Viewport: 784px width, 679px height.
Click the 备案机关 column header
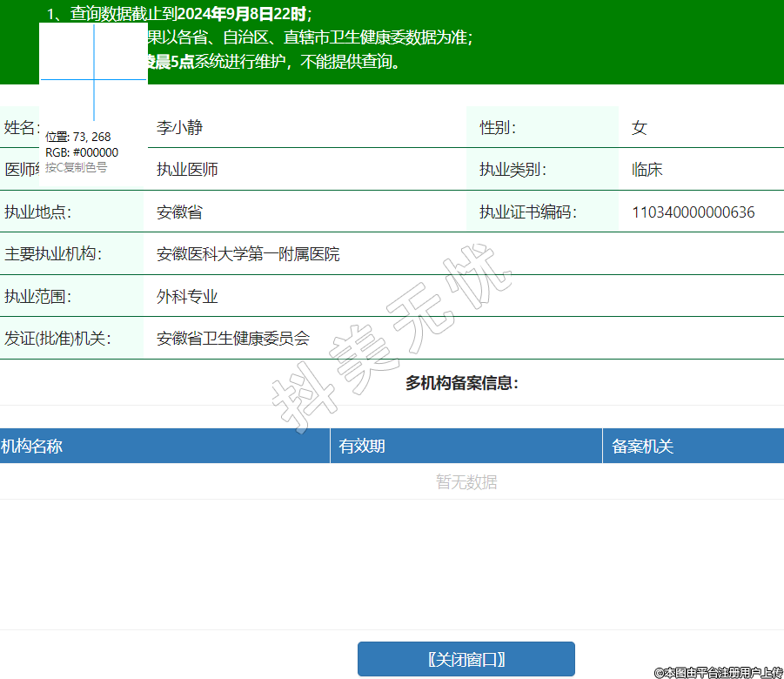(642, 447)
